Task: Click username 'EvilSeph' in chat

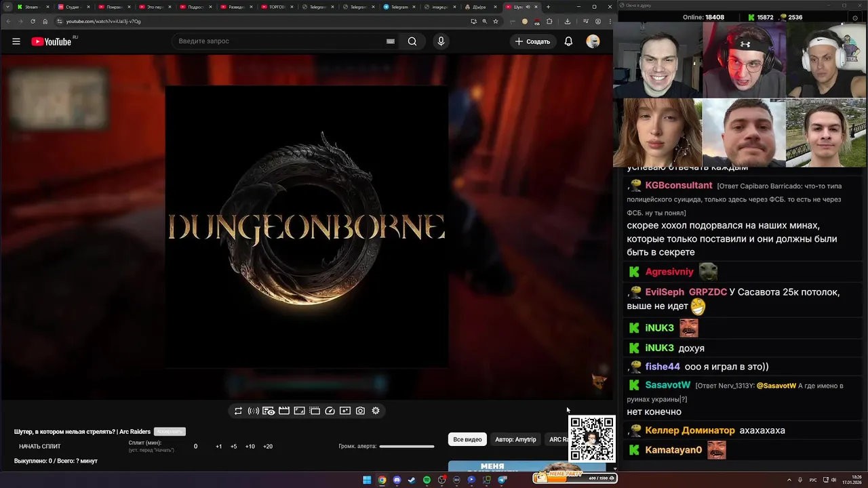Action: [665, 292]
